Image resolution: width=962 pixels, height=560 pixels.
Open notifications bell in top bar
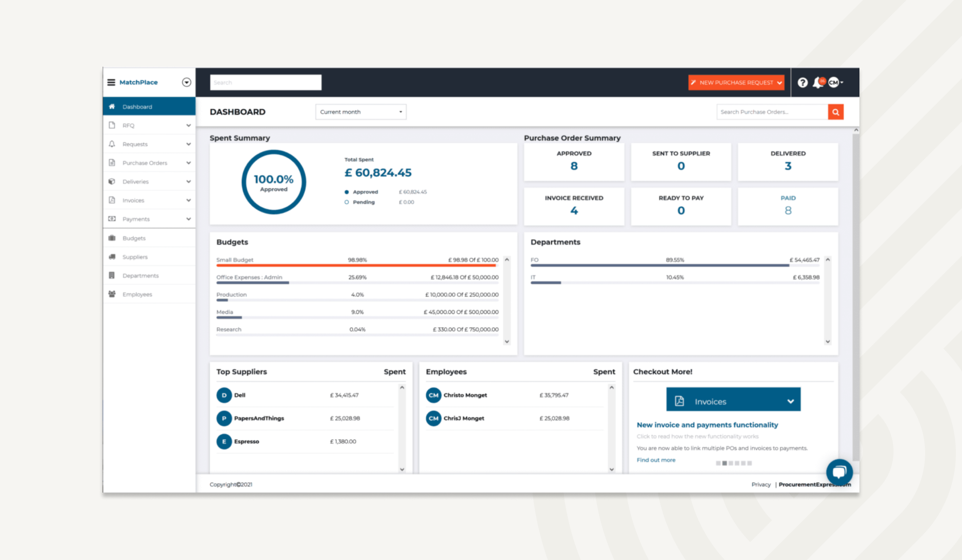pyautogui.click(x=818, y=83)
